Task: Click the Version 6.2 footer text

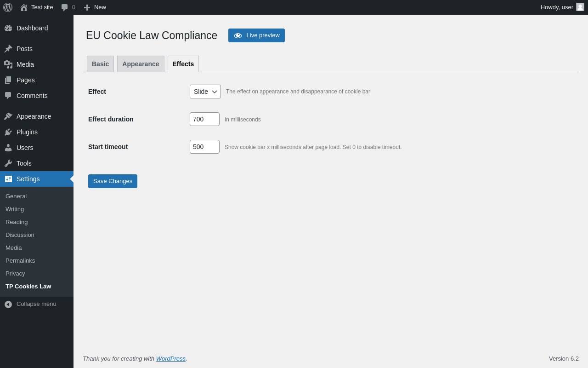Action: coord(564,359)
